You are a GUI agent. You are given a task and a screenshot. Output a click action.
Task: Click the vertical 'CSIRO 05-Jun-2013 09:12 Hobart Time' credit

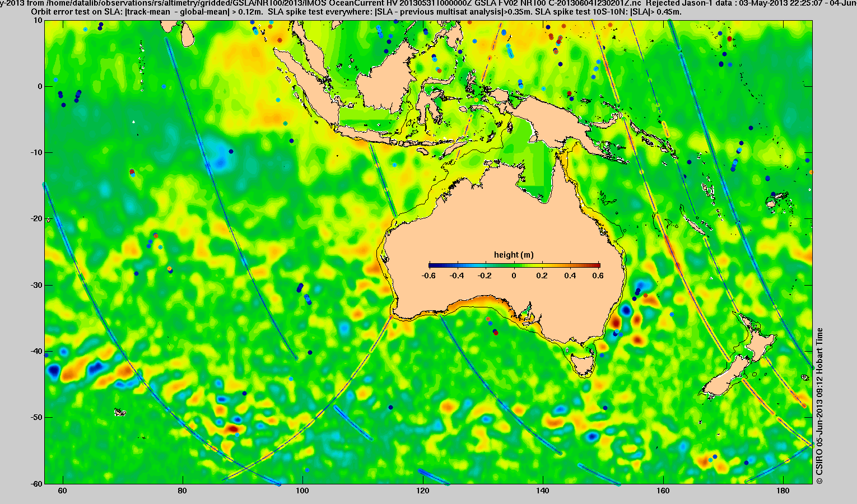pos(819,406)
